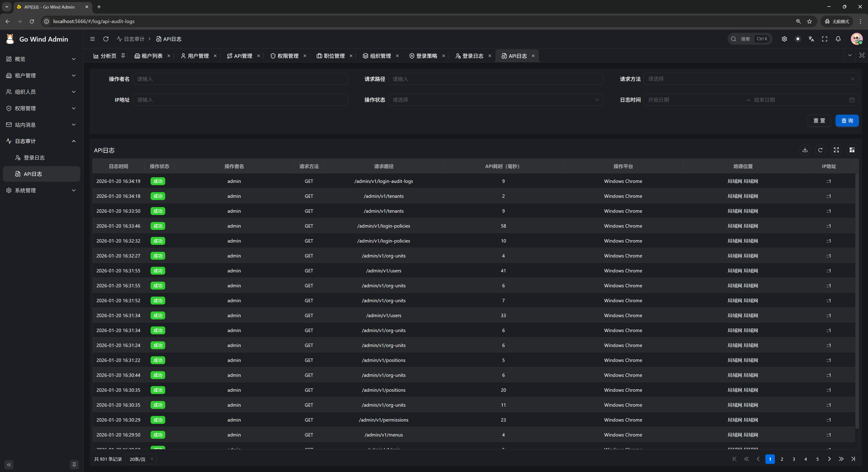Refresh the API日志 table
The width and height of the screenshot is (868, 472).
point(821,150)
